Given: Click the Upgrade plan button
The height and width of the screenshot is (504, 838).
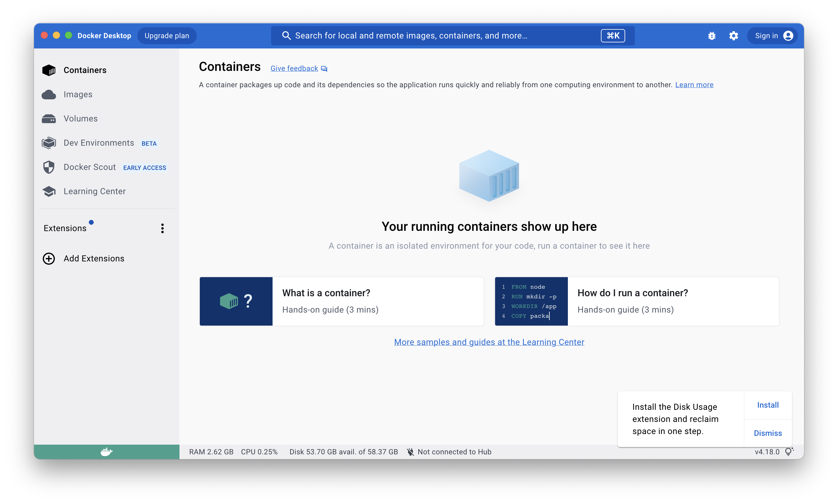Looking at the screenshot, I should click(x=166, y=36).
